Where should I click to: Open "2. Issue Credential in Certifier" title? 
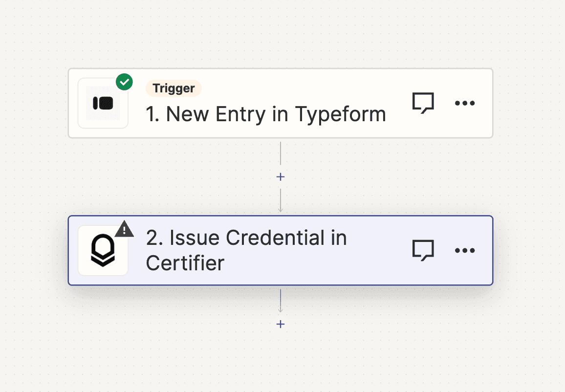[x=246, y=250]
